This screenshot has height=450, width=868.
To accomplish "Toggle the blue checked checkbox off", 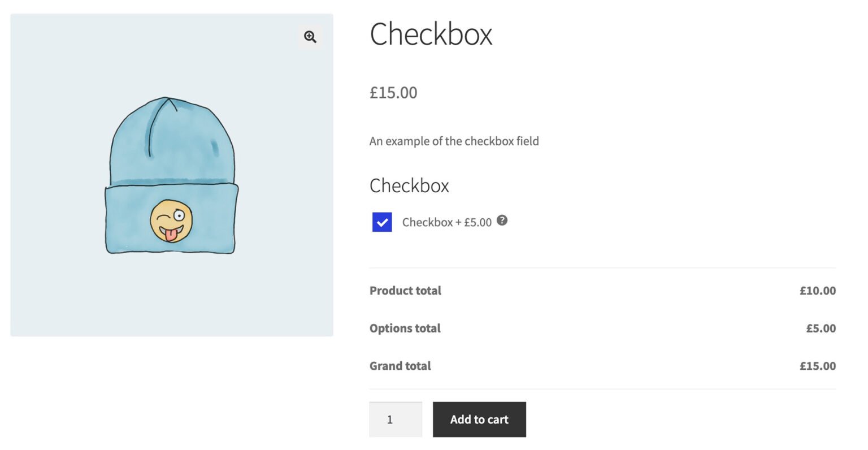I will [381, 222].
